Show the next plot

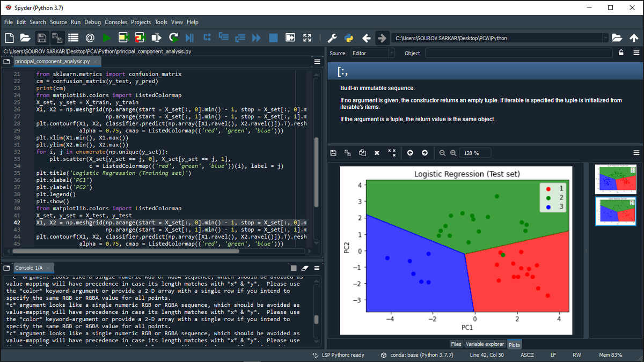coord(425,153)
